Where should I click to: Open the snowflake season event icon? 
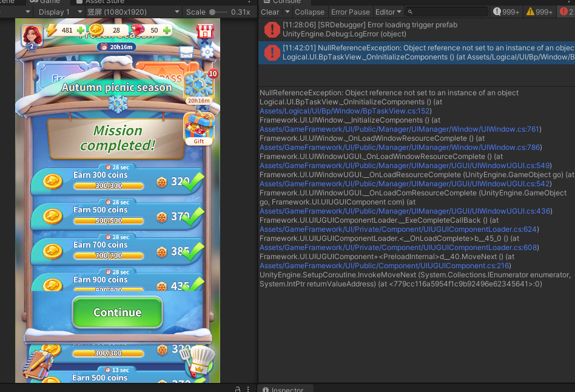(x=199, y=86)
